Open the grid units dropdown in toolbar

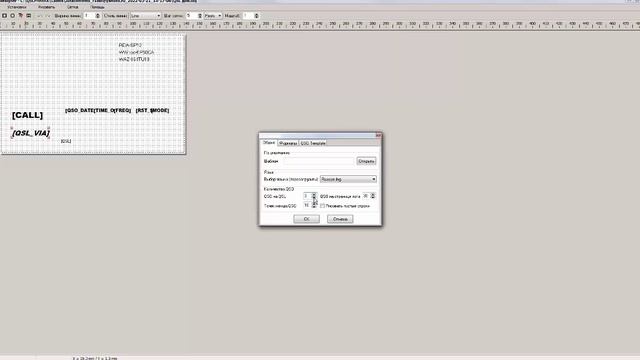point(213,16)
